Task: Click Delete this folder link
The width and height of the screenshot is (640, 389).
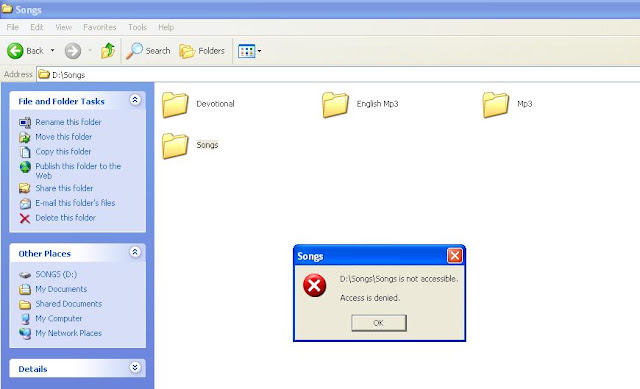Action: [65, 218]
